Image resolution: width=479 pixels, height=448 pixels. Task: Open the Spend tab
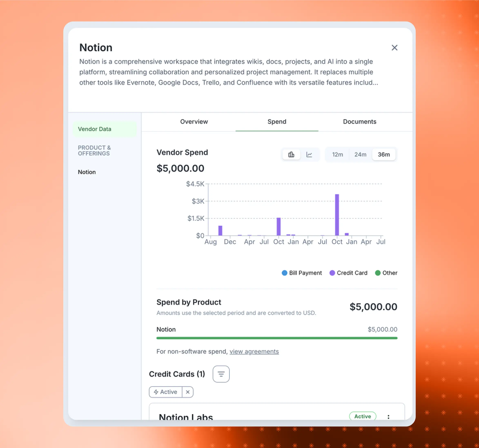pyautogui.click(x=277, y=122)
